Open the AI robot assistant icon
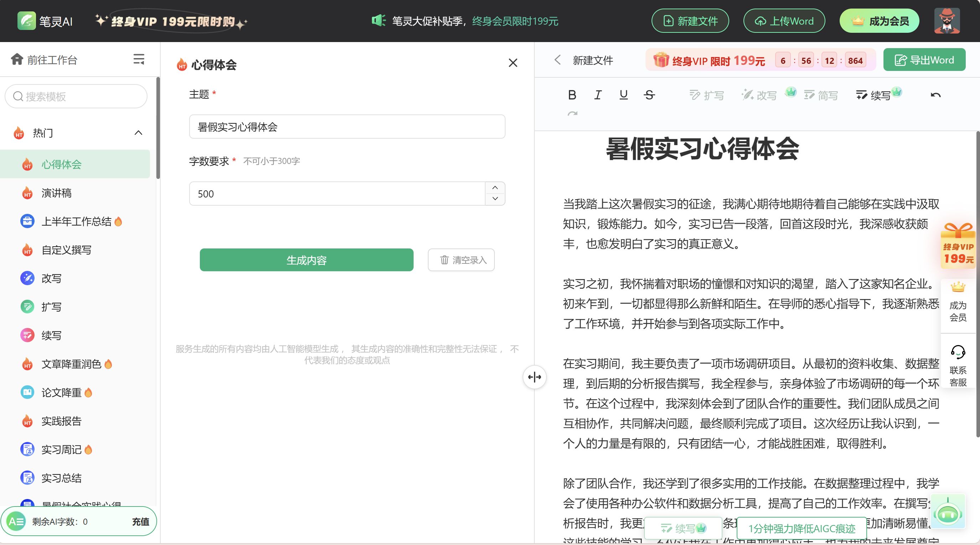The image size is (980, 545). (948, 514)
